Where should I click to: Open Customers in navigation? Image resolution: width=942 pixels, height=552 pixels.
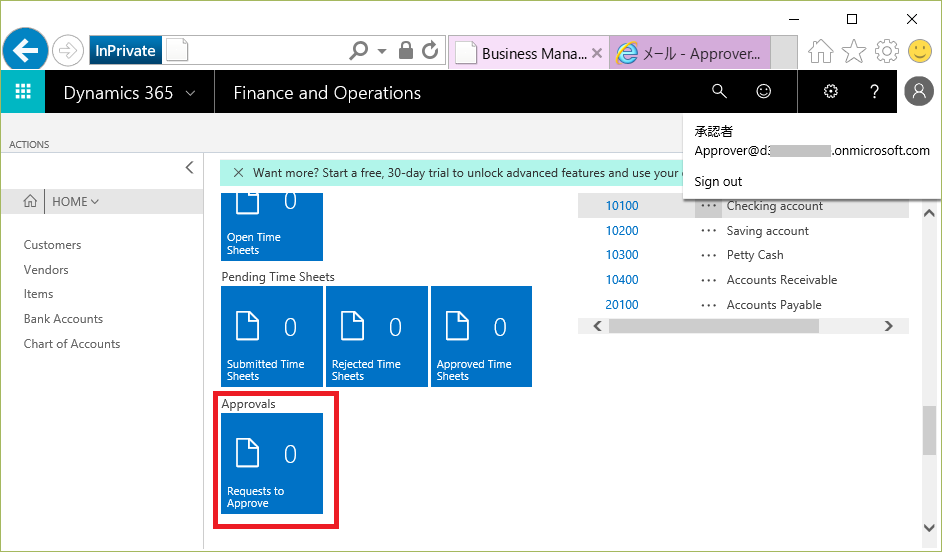pyautogui.click(x=52, y=244)
